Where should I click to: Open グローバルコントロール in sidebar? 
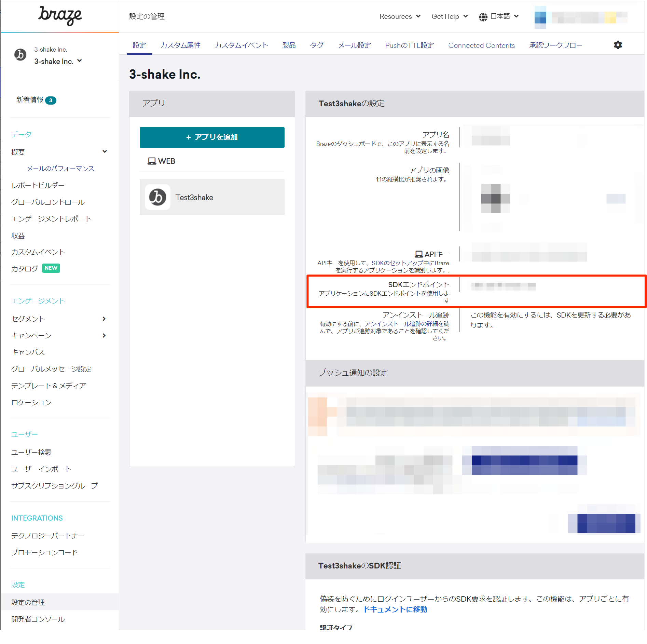48,202
